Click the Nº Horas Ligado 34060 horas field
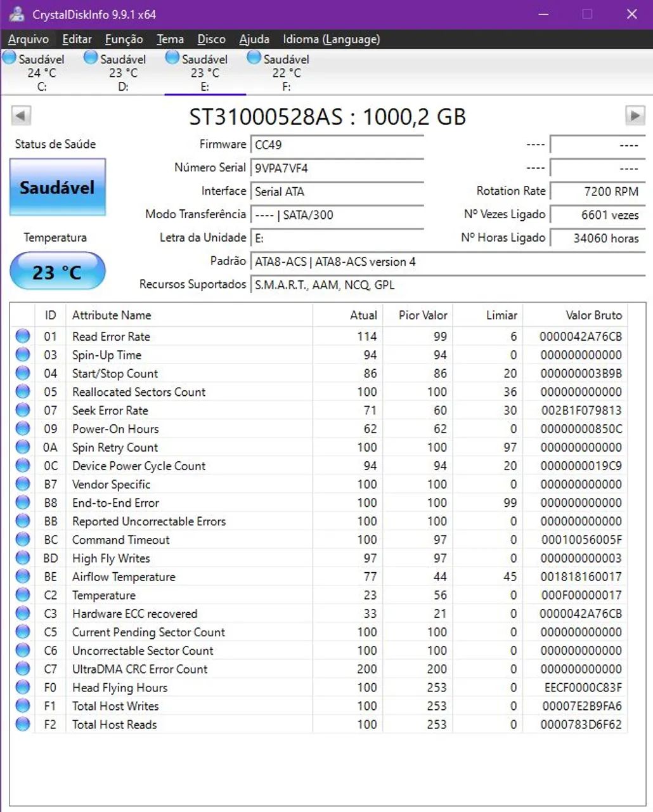This screenshot has width=653, height=812. [x=598, y=239]
